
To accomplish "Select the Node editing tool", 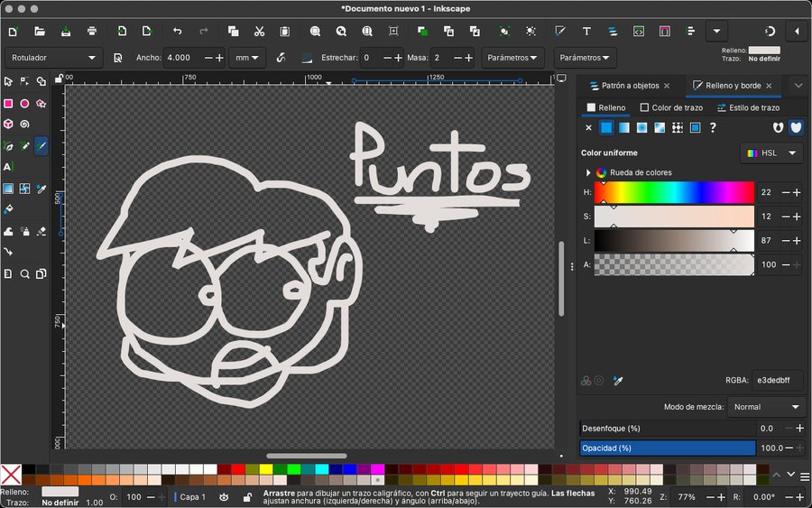I will coord(24,81).
